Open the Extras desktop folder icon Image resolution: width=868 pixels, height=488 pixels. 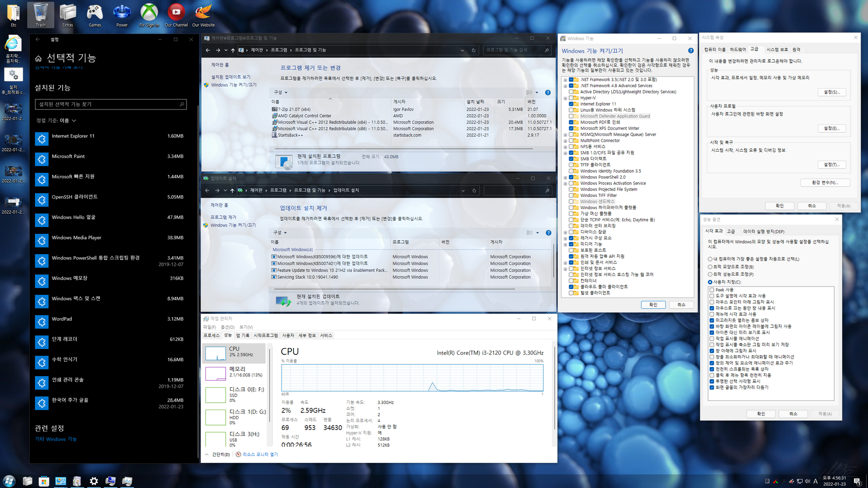point(68,15)
